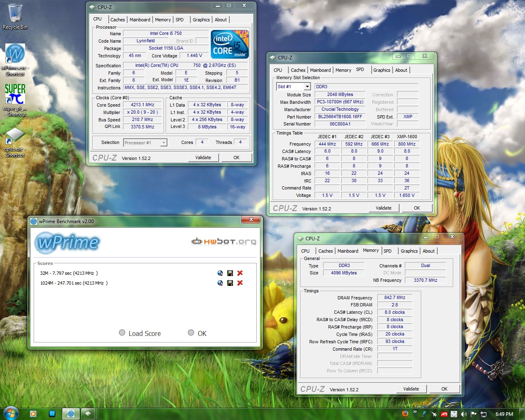
Task: Click the Core Speed value 4213.1 MHz
Action: (x=142, y=105)
